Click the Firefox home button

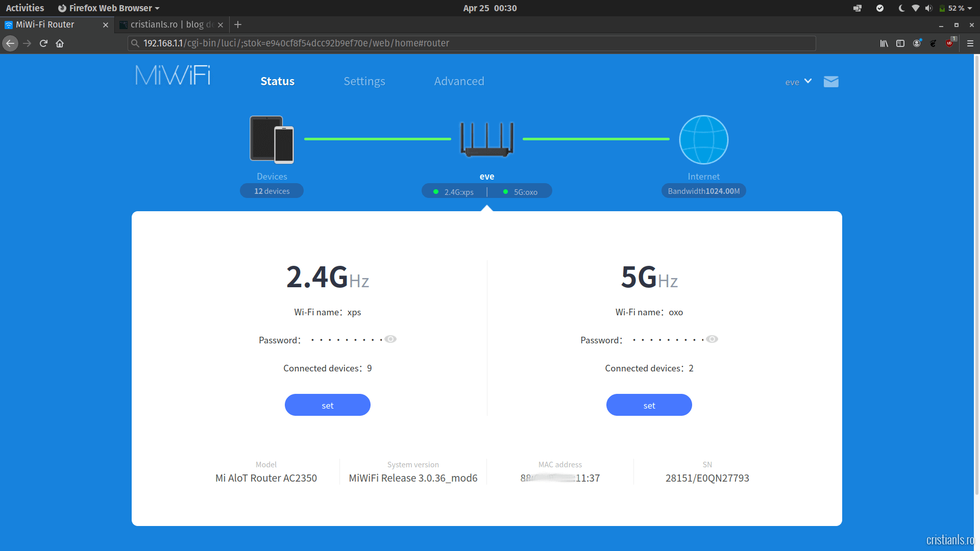point(60,43)
